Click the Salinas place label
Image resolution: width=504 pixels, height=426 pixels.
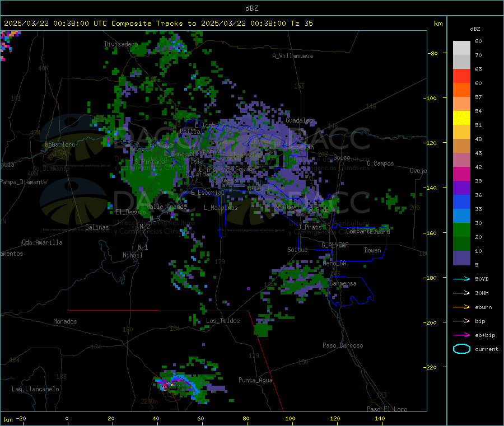[x=97, y=227]
